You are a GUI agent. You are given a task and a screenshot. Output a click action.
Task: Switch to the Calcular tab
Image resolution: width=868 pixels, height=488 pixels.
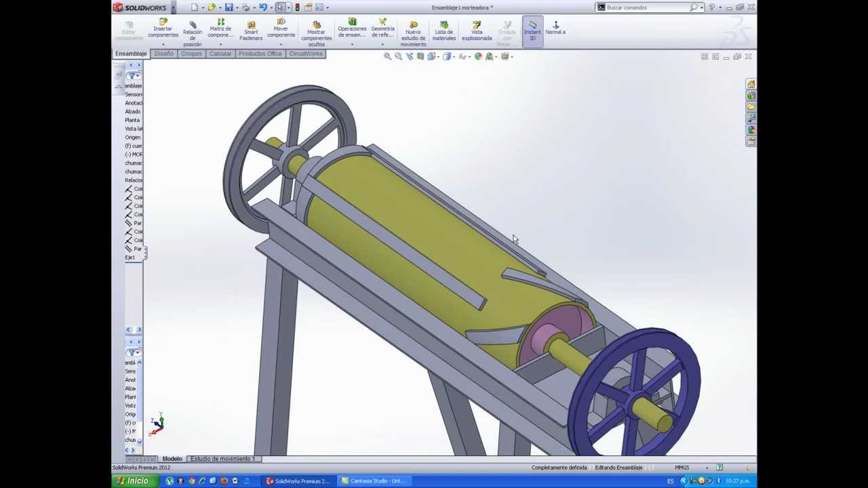tap(220, 54)
